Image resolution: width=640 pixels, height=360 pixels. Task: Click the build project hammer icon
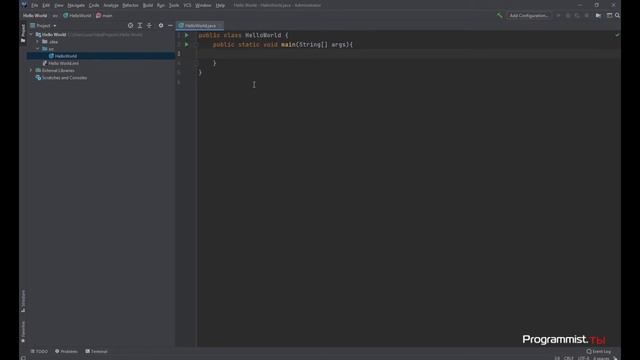(x=499, y=16)
